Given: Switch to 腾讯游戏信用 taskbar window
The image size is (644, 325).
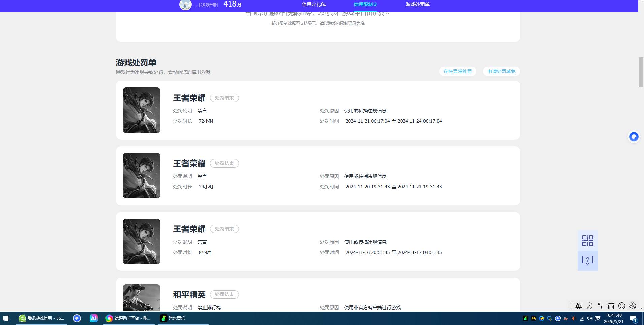Looking at the screenshot, I should (42, 318).
